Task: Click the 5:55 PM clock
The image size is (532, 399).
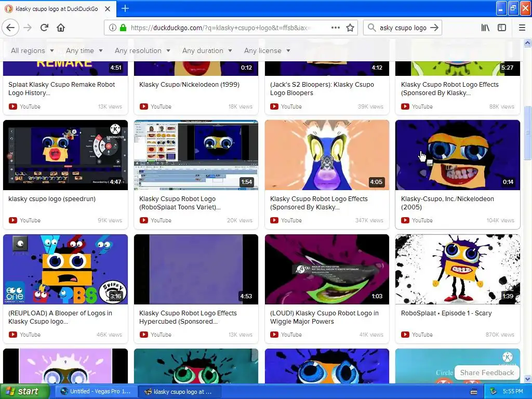Action: pyautogui.click(x=513, y=392)
